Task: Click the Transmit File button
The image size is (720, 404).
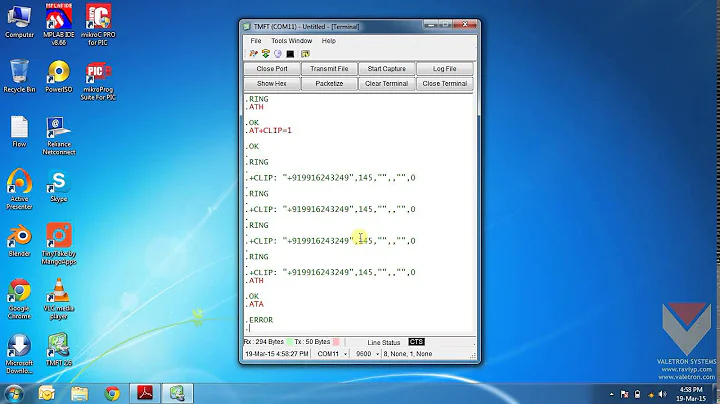Action: point(329,68)
